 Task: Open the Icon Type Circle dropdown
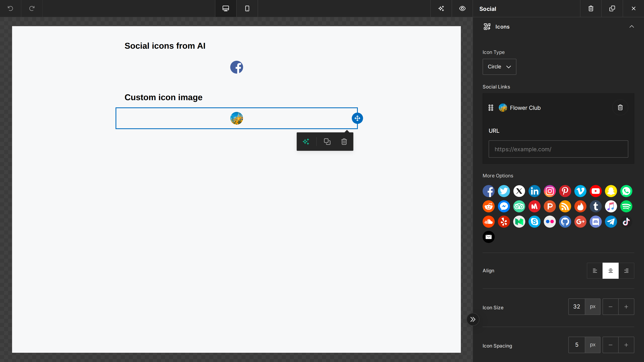click(x=499, y=67)
